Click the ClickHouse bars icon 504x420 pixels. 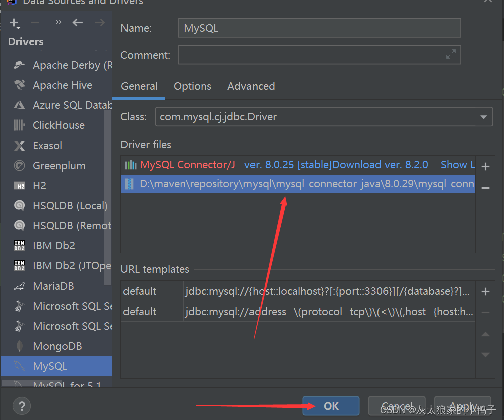(19, 125)
